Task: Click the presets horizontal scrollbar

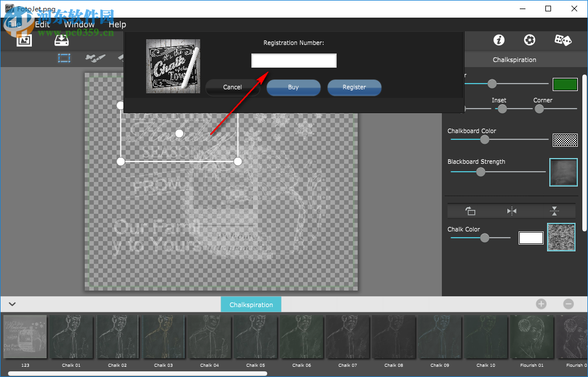Action: [x=138, y=374]
